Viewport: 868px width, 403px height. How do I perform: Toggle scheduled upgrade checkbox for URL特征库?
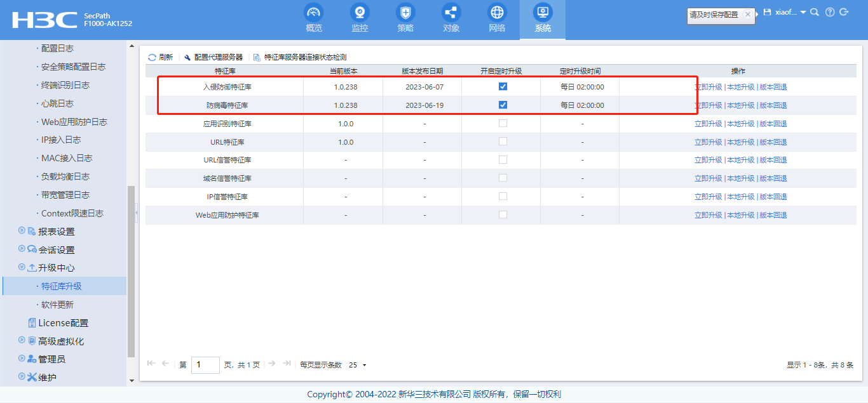(x=503, y=142)
